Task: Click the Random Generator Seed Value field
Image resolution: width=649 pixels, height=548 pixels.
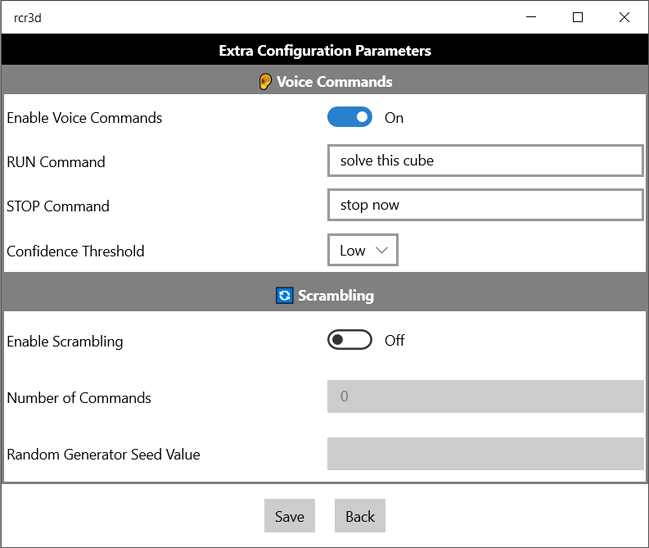Action: [485, 454]
